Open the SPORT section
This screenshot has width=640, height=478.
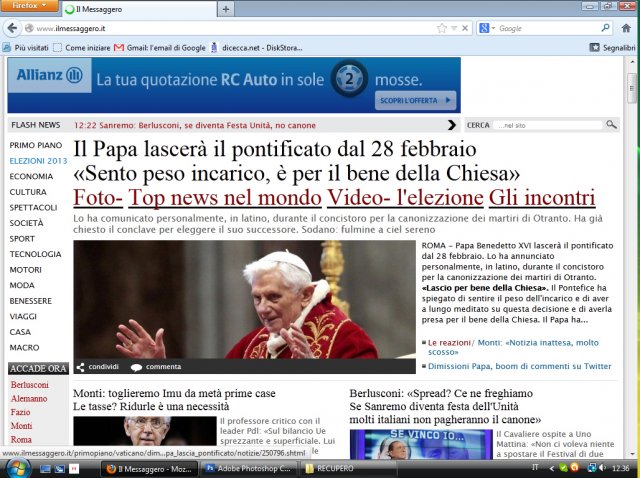click(22, 238)
